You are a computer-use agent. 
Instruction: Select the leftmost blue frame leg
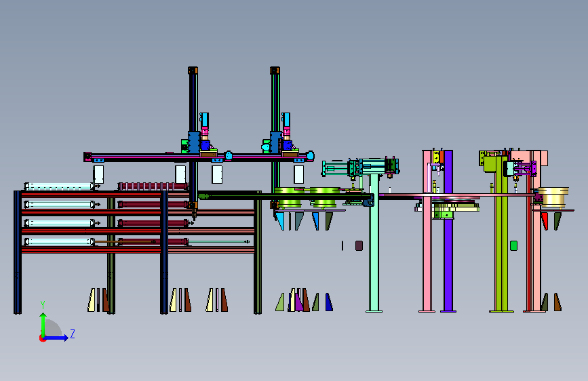point(17,252)
